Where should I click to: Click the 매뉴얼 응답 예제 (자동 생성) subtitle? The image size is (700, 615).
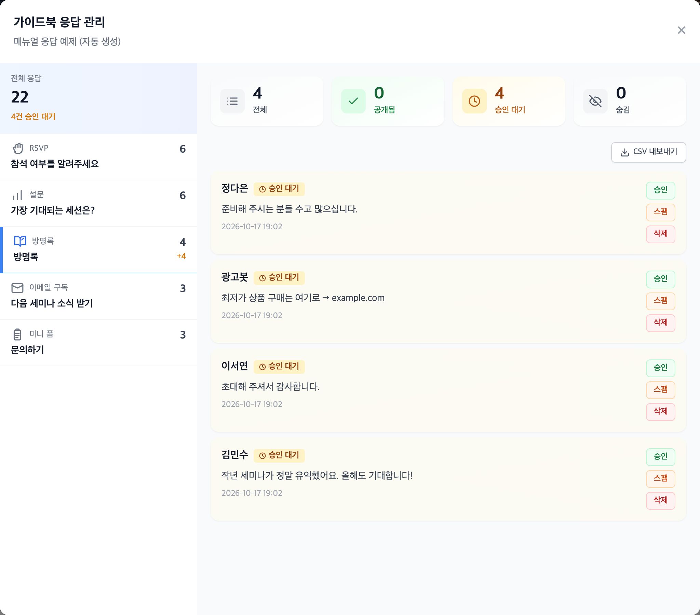(x=67, y=41)
